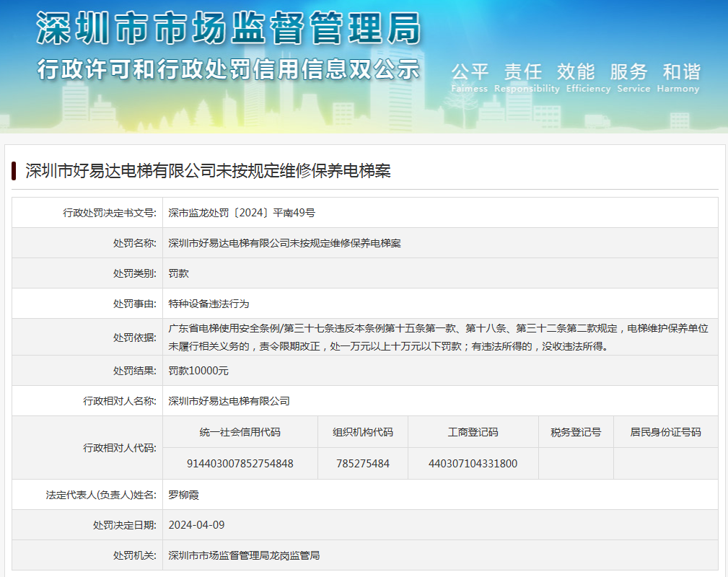Click the 行政许可和行政处罚信用信息双公示 banner subtitle

[229, 69]
